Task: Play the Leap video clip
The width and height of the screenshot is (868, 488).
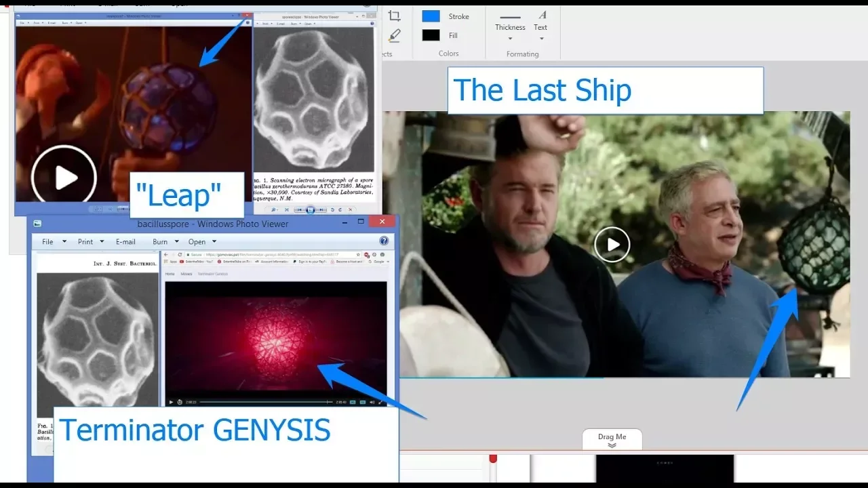Action: [x=64, y=178]
